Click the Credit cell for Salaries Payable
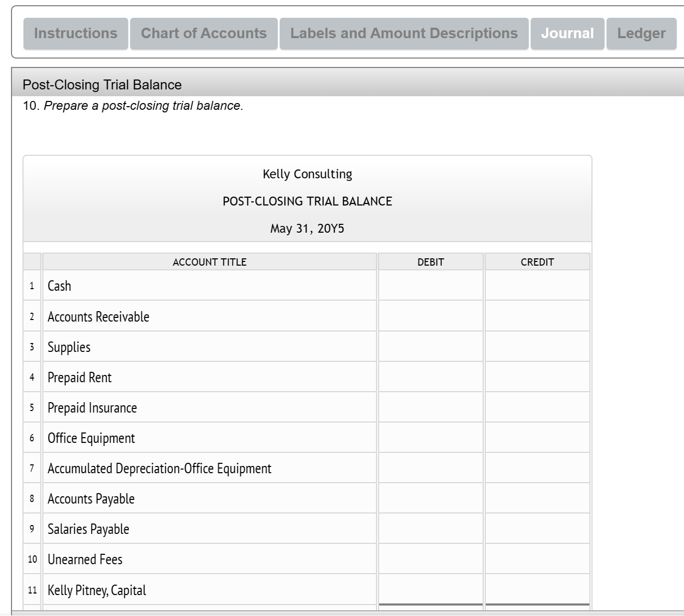Screen dimensions: 684x616 pyautogui.click(x=538, y=529)
